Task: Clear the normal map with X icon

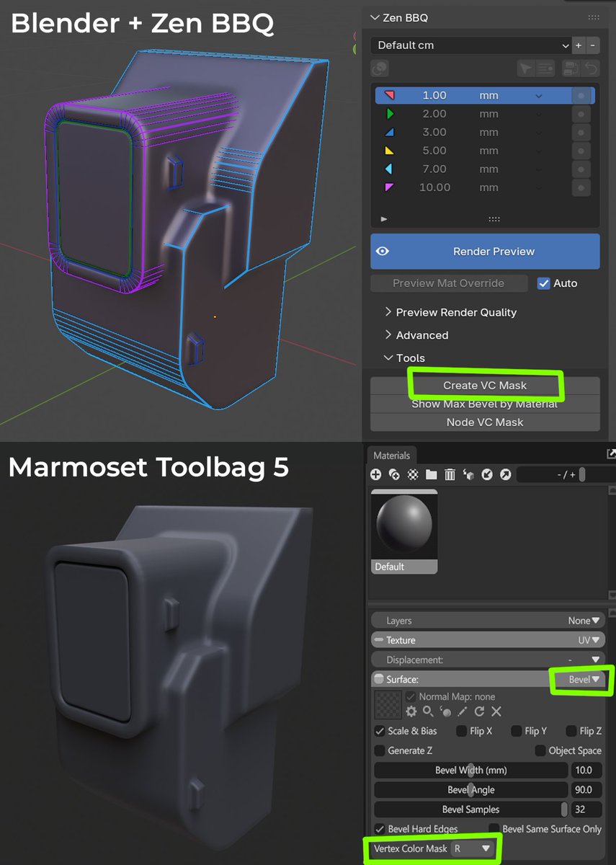Action: pos(496,711)
